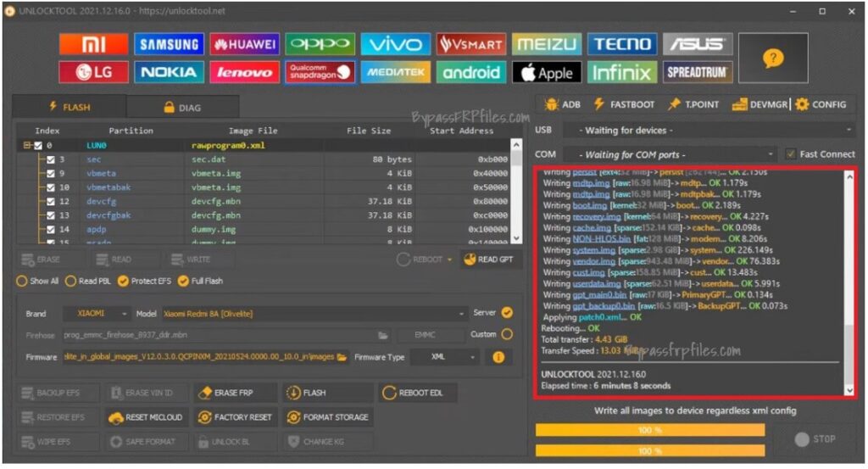Browse for firehose file with folder icon
This screenshot has width=868, height=469.
click(x=382, y=335)
